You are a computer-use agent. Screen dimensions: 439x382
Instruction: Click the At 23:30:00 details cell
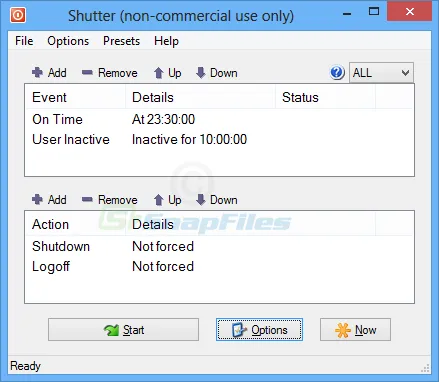coord(163,119)
